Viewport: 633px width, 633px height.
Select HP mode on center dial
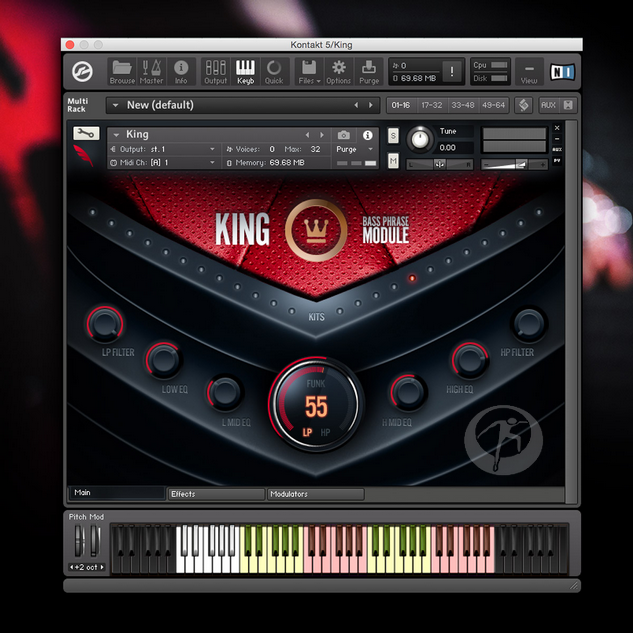point(325,432)
